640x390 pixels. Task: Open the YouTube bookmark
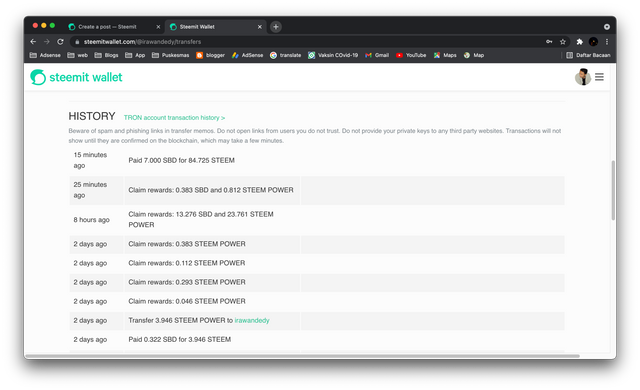click(x=411, y=55)
